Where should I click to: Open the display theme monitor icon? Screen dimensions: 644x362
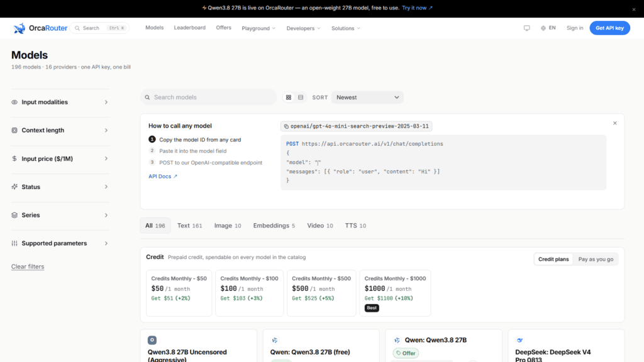pos(526,28)
